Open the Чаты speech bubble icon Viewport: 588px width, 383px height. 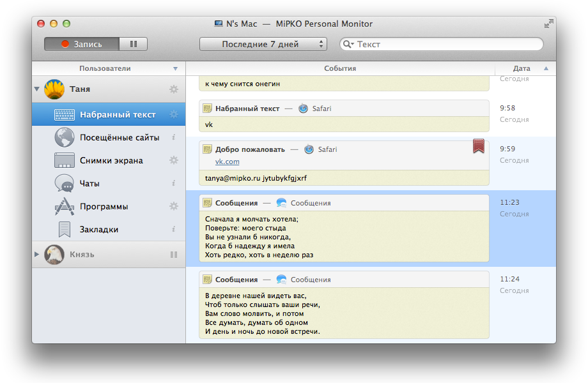pyautogui.click(x=64, y=183)
